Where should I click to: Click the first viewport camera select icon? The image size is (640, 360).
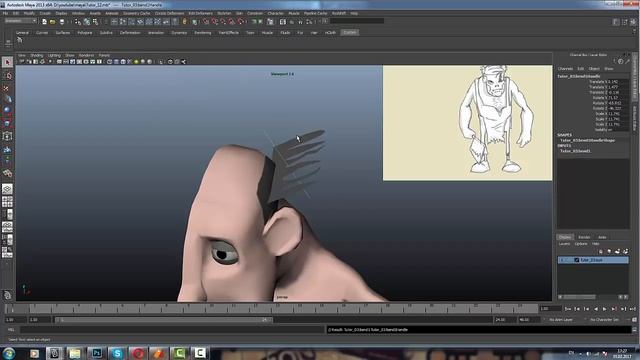pyautogui.click(x=22, y=62)
